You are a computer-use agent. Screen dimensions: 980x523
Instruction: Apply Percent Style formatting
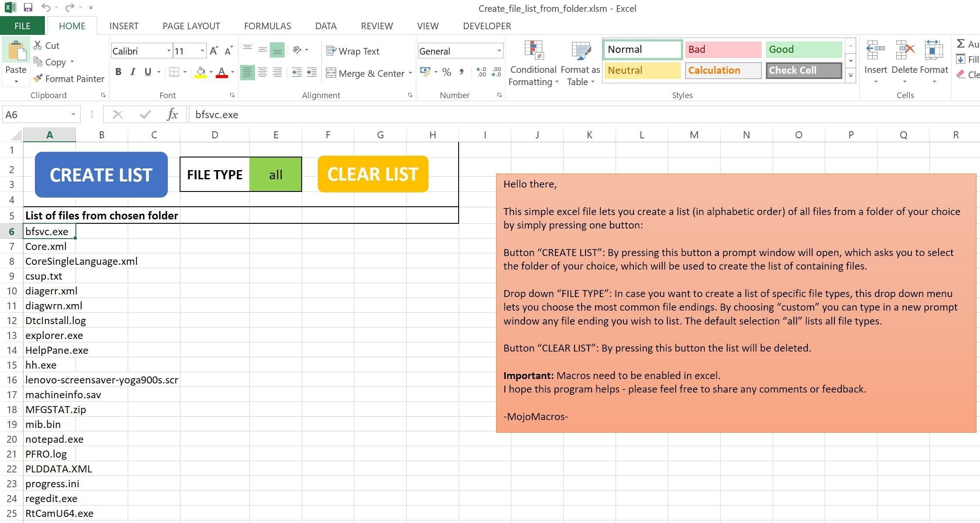[x=446, y=72]
